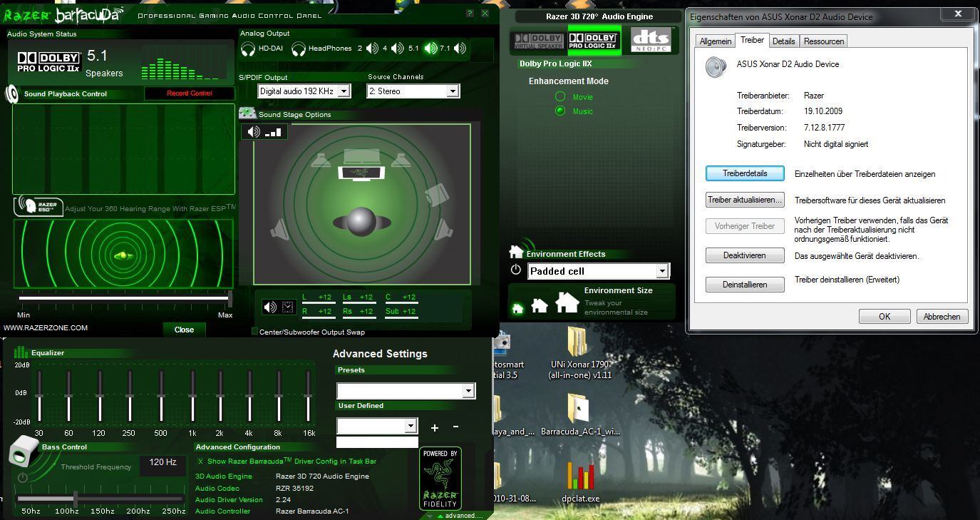Select medium environment size house icon

click(x=540, y=305)
